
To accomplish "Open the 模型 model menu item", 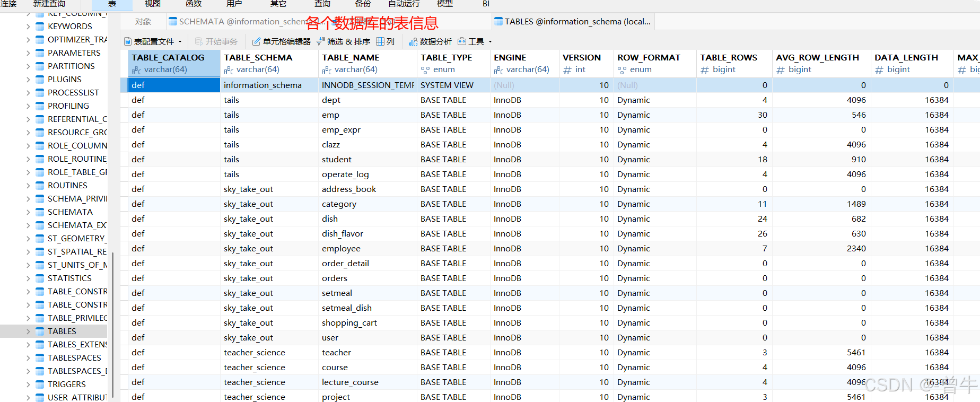I will (444, 4).
